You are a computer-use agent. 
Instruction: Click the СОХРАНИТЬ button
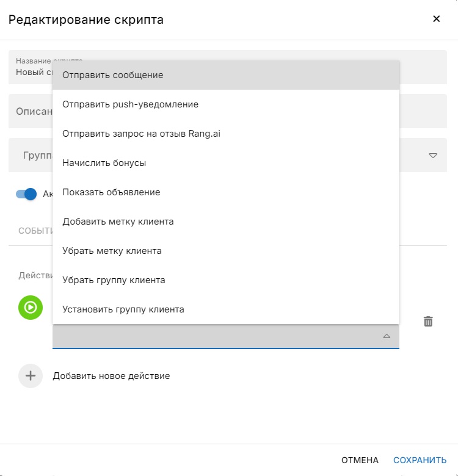click(420, 460)
